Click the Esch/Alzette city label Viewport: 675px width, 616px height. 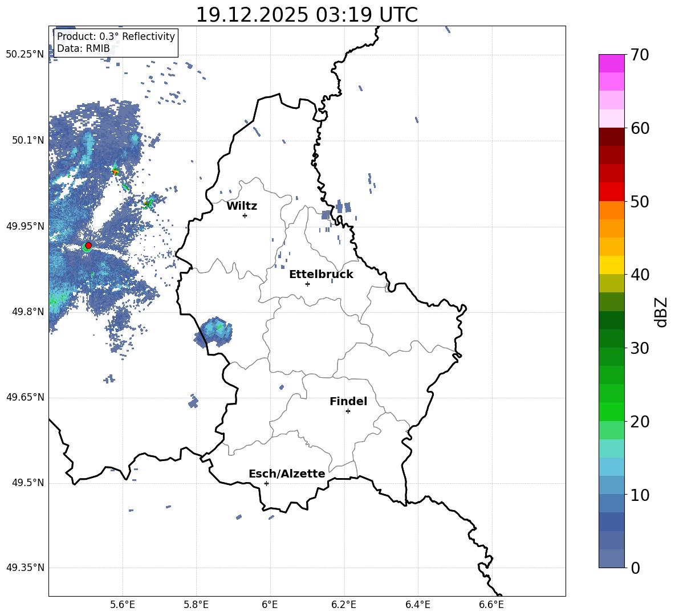coord(287,474)
